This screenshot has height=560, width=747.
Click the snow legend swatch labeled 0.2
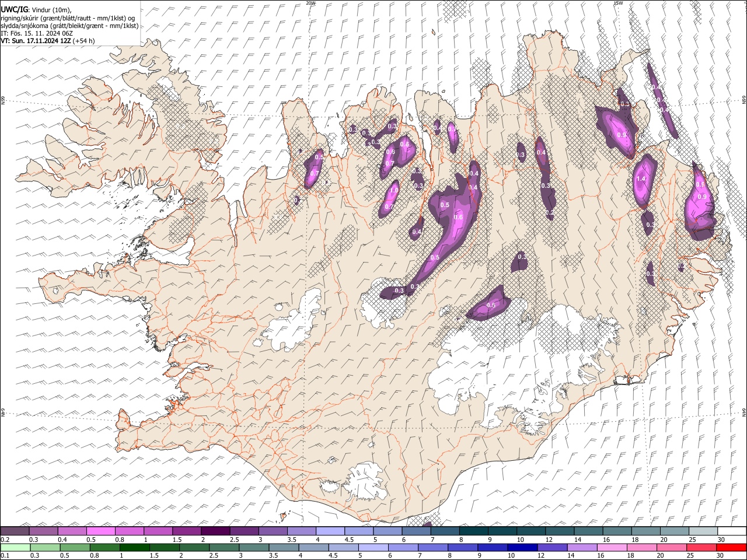point(15,531)
